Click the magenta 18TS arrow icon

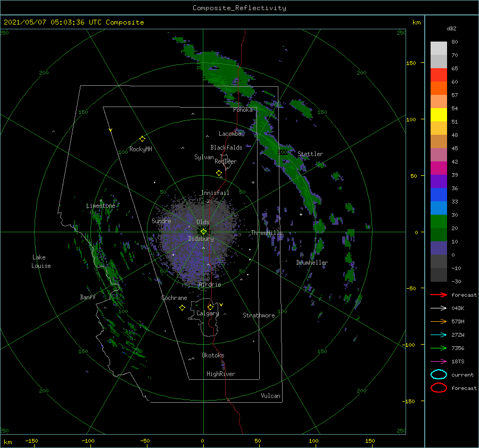tap(439, 362)
